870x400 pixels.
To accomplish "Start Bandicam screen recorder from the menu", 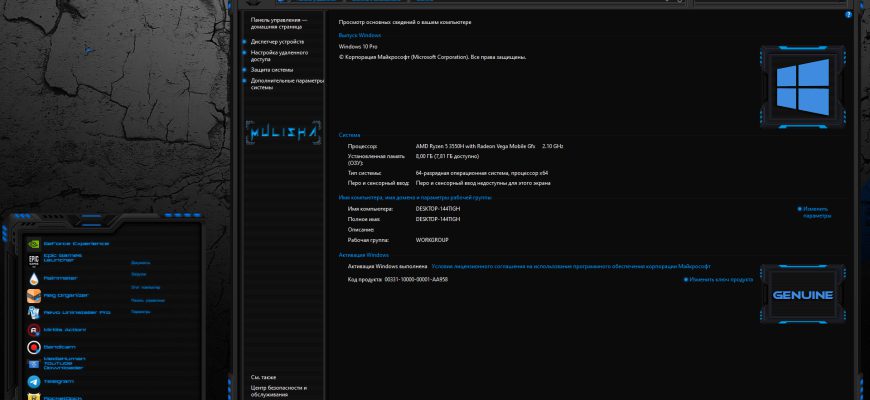I will pos(51,347).
